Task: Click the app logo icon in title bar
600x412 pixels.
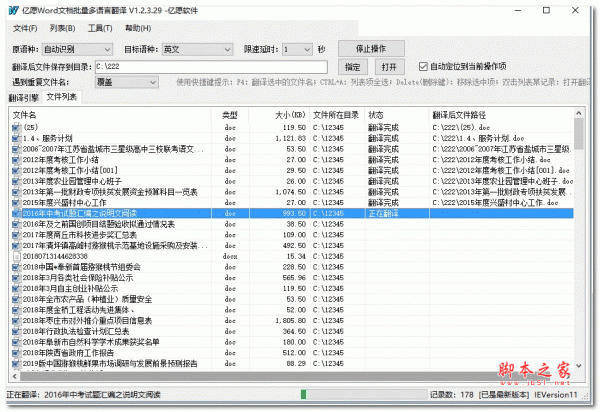Action: (x=13, y=10)
